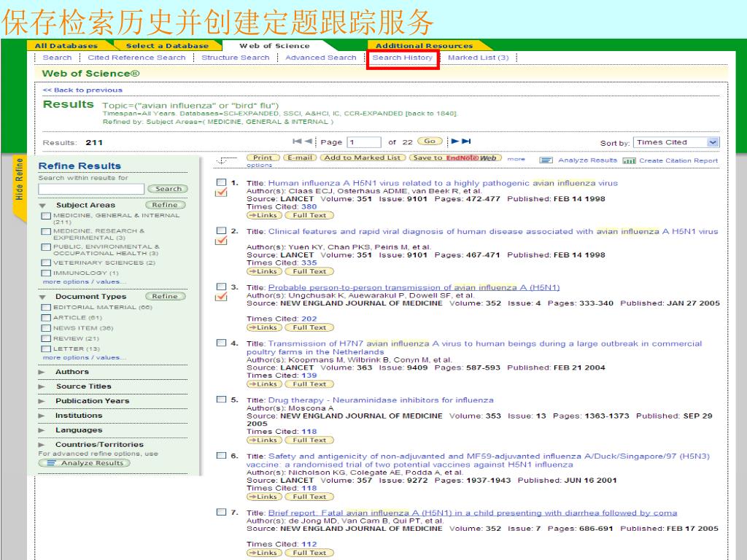This screenshot has height=560, width=747.
Task: Open the Sort by Times Cited dropdown
Action: tap(676, 142)
